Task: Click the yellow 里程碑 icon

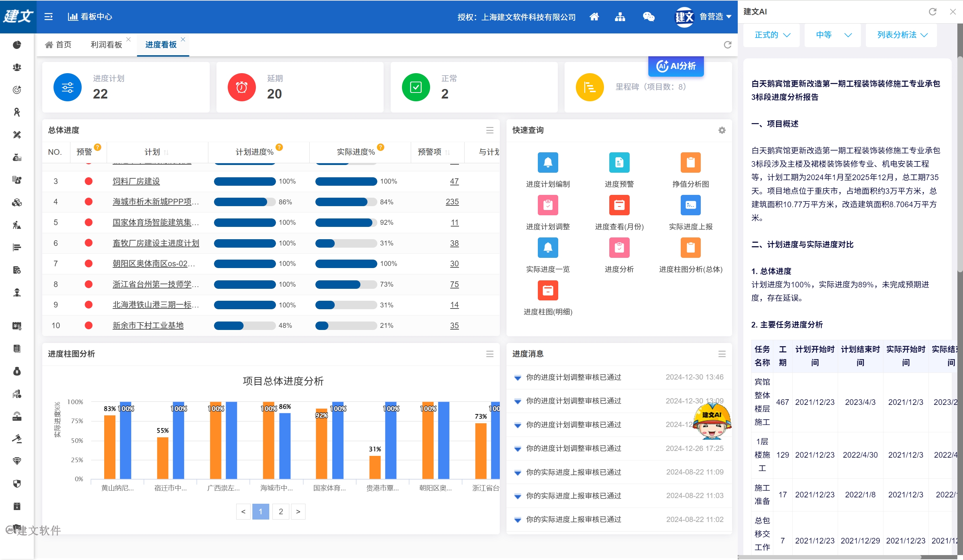Action: (x=590, y=87)
